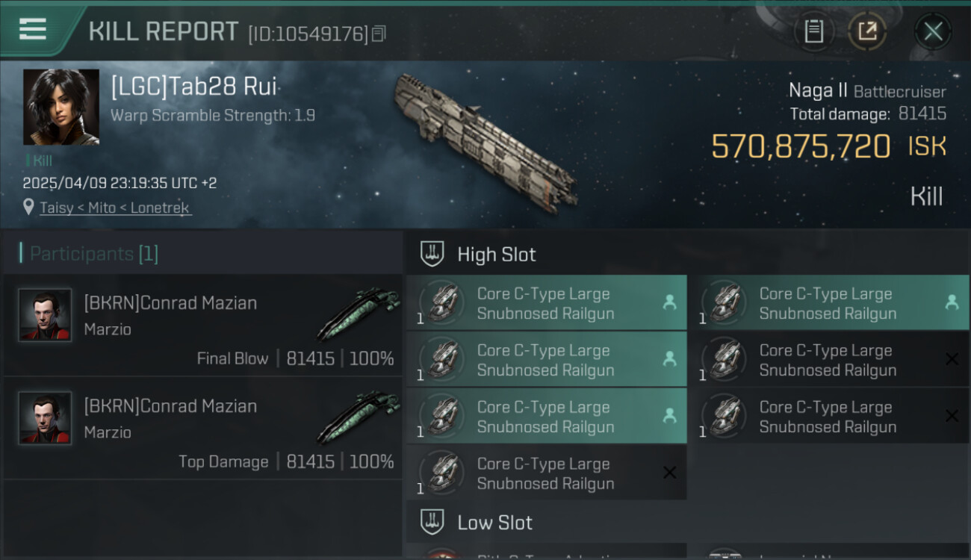Screen dimensions: 971x560
Task: Tap the top-left railgun module icon
Action: coord(441,302)
